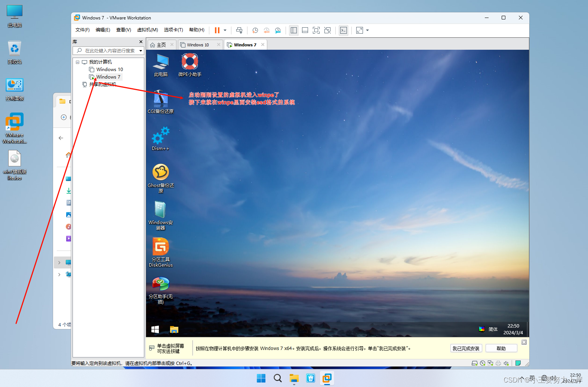Click the teal message log icon

pyautogui.click(x=518, y=363)
